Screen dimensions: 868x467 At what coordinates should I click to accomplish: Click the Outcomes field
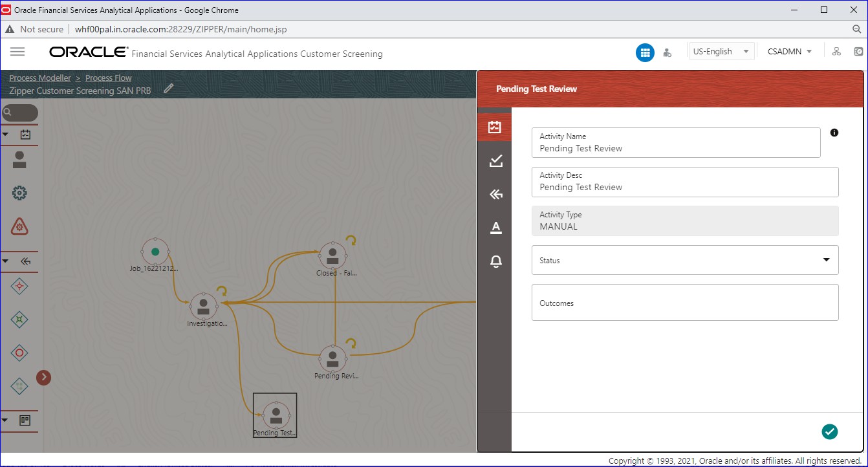click(x=685, y=302)
